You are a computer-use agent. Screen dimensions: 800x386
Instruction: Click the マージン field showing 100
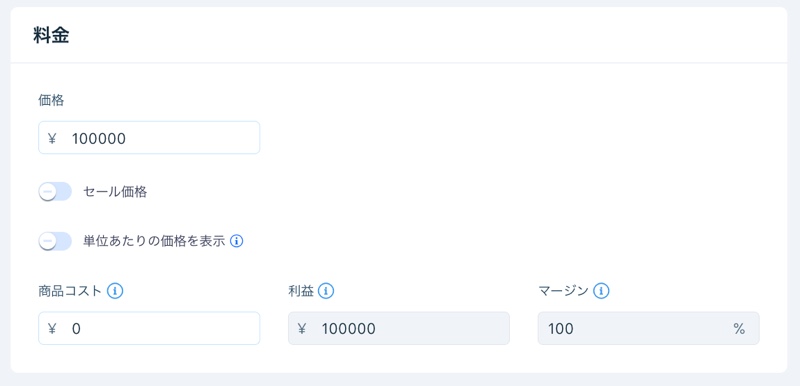[648, 328]
